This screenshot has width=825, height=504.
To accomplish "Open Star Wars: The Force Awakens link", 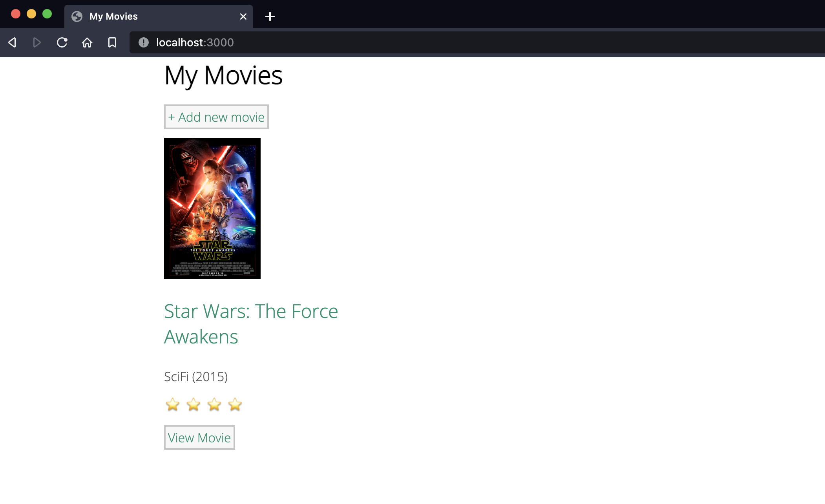I will [250, 324].
